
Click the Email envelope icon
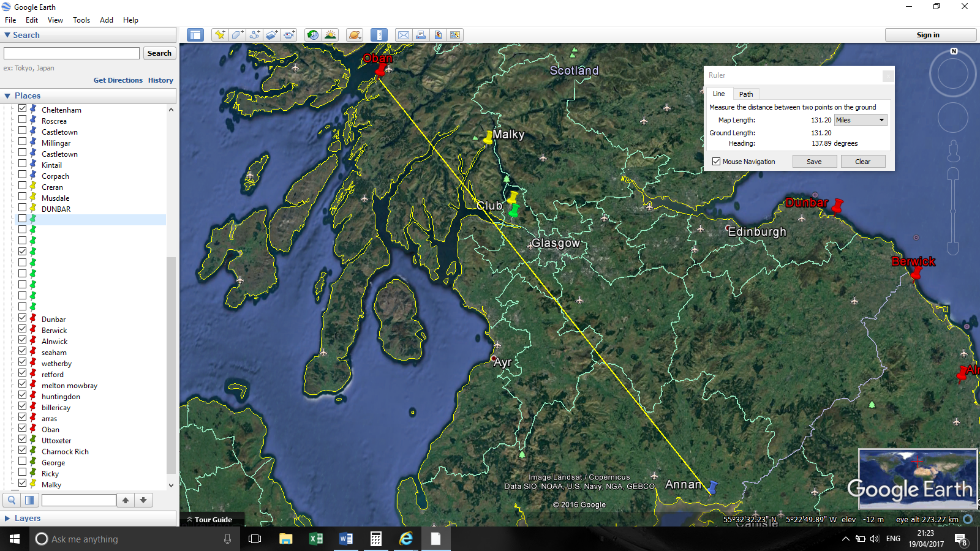(404, 35)
